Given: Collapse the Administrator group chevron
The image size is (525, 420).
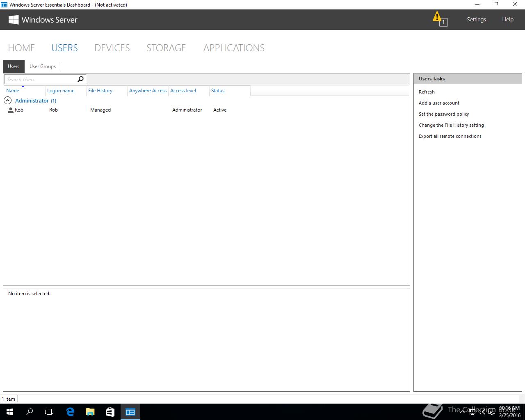Looking at the screenshot, I should [x=7, y=100].
